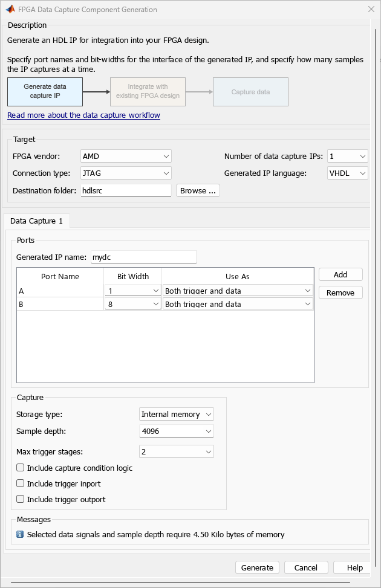Viewport: 381px width, 588px height.
Task: Open Max trigger stages dropdown
Action: coord(176,451)
